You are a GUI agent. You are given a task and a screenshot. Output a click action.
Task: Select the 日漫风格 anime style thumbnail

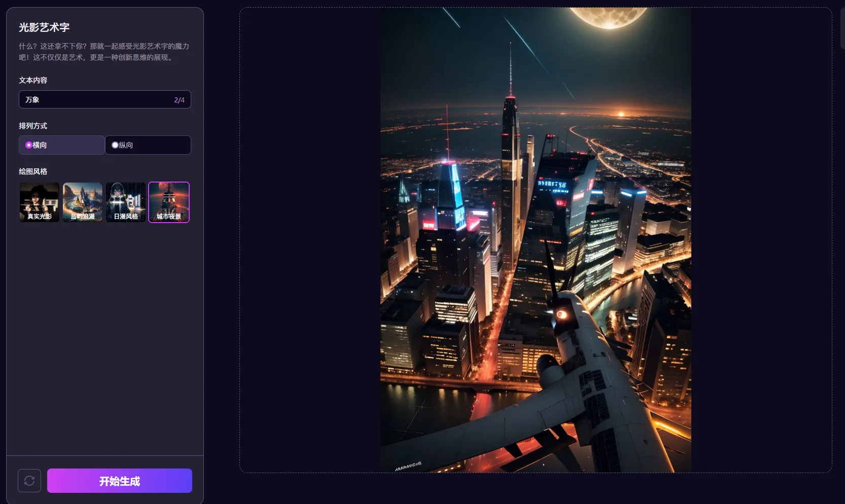[x=126, y=202]
